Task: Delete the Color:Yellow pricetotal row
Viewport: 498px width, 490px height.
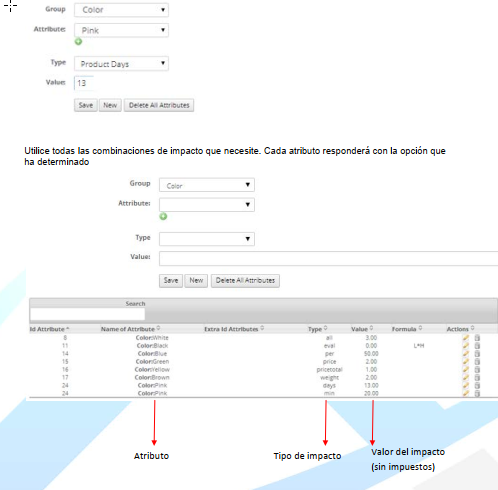Action: (x=477, y=369)
